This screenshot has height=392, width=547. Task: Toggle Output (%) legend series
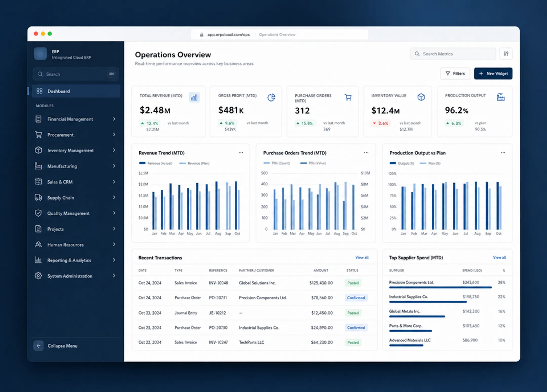402,163
